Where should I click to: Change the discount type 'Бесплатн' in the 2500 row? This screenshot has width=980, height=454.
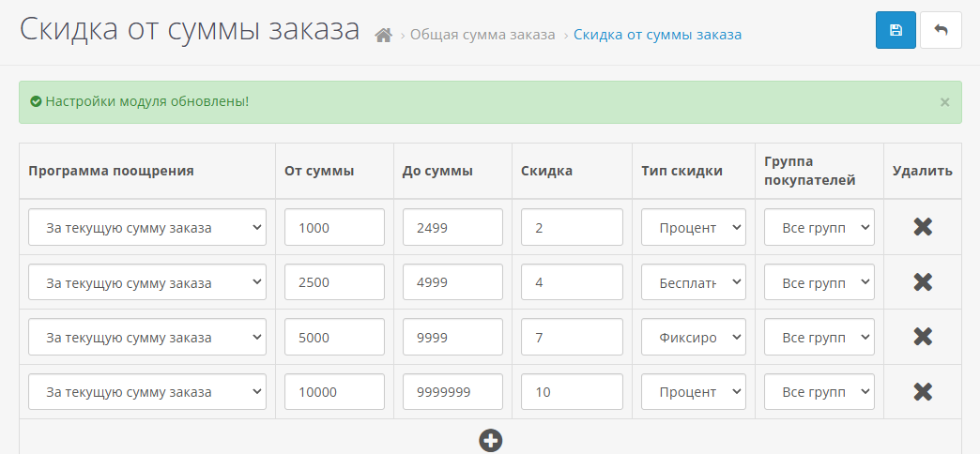click(x=693, y=282)
